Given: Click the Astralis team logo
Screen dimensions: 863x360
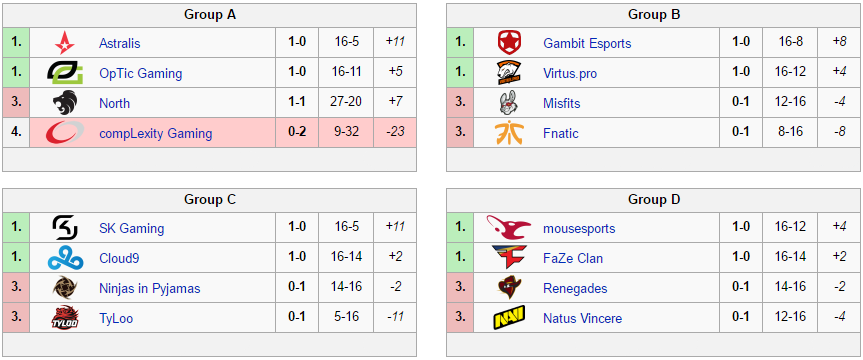Looking at the screenshot, I should 64,43.
